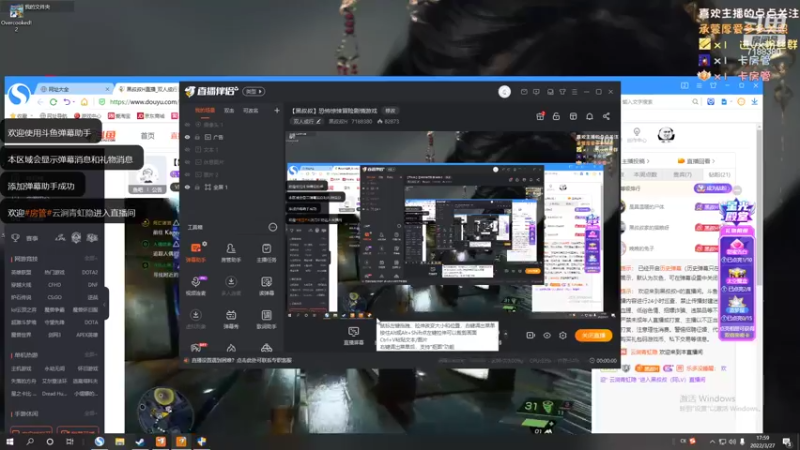Click the browser refresh button
The image size is (800, 450).
point(54,102)
